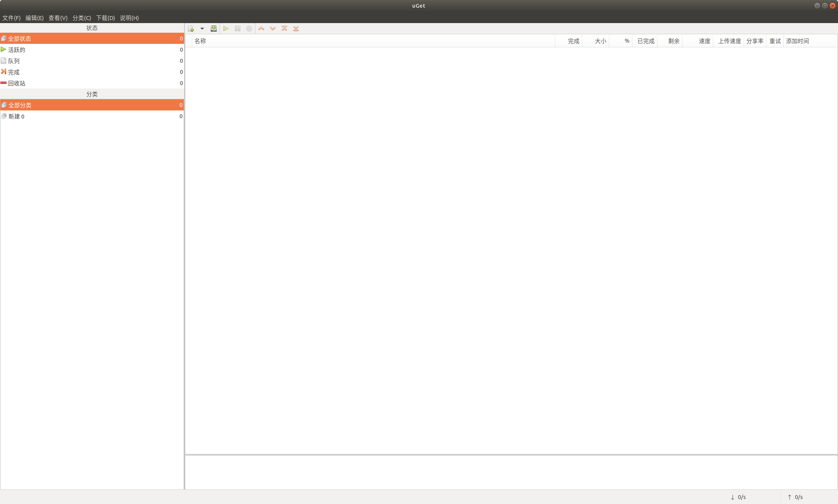The width and height of the screenshot is (838, 504).
Task: Open the 分类(C) menu
Action: [82, 18]
